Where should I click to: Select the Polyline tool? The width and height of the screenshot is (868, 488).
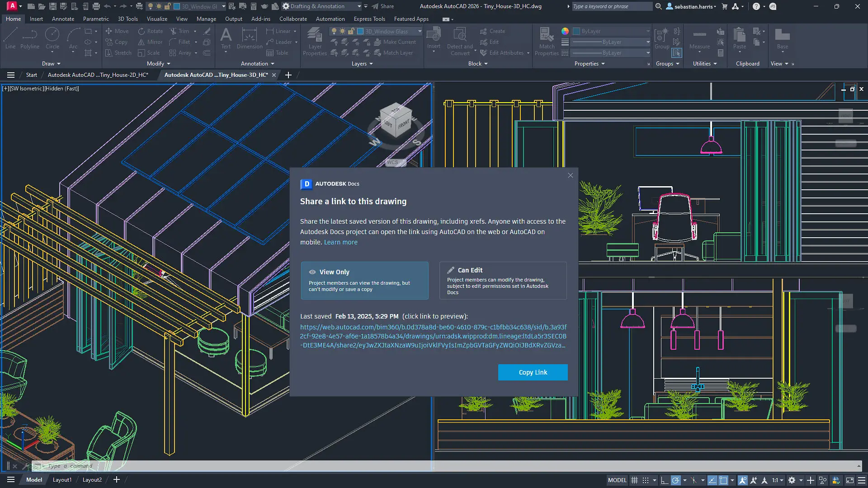(x=30, y=38)
